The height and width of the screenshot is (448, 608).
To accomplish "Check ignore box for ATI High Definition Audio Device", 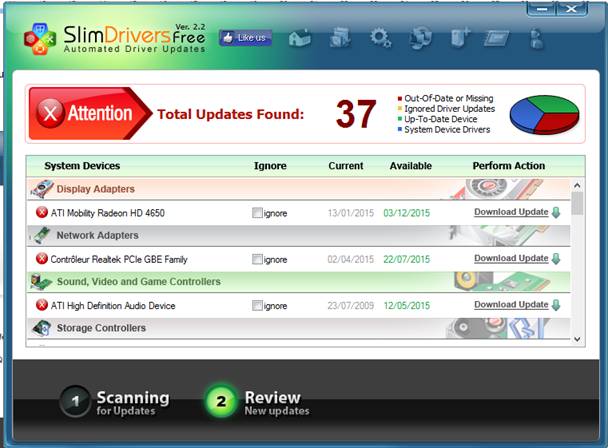I will click(257, 305).
